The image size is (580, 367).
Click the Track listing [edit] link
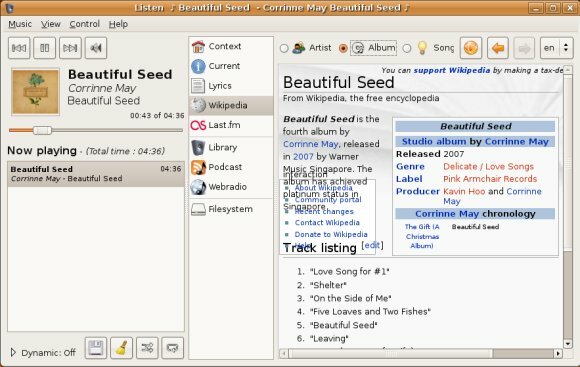pyautogui.click(x=372, y=245)
